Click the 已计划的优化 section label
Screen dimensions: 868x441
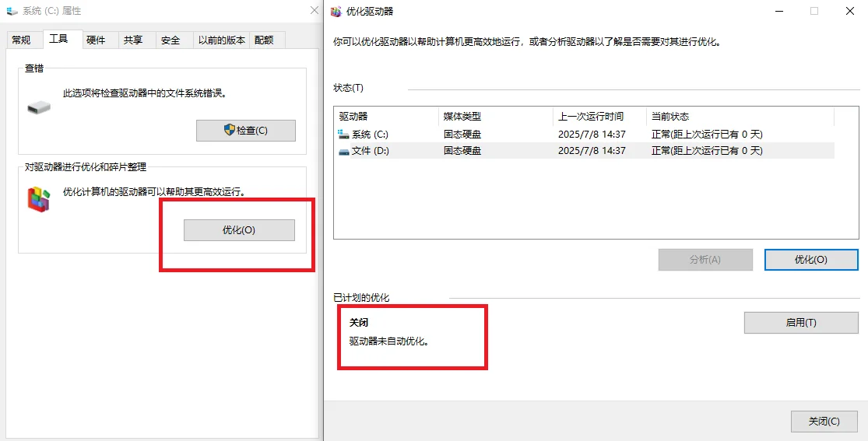361,298
